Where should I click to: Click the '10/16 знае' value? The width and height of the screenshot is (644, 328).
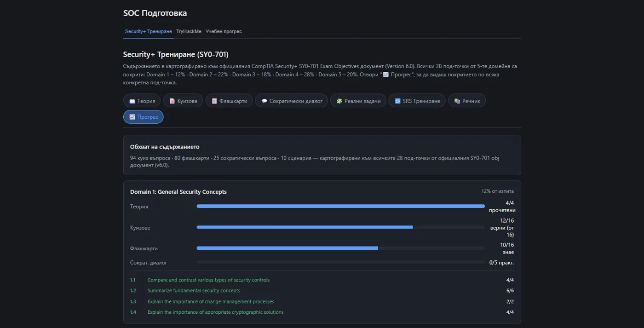507,248
